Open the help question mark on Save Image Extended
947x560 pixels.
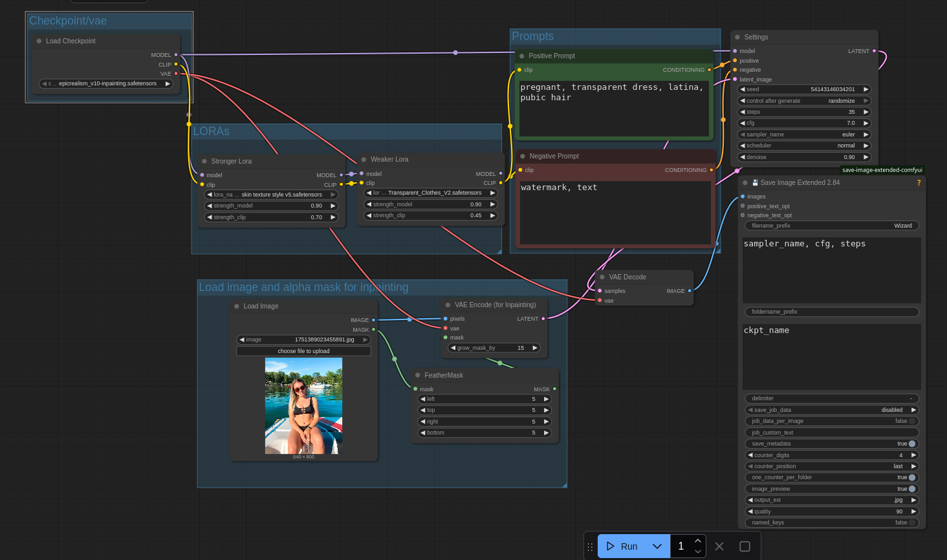[919, 182]
